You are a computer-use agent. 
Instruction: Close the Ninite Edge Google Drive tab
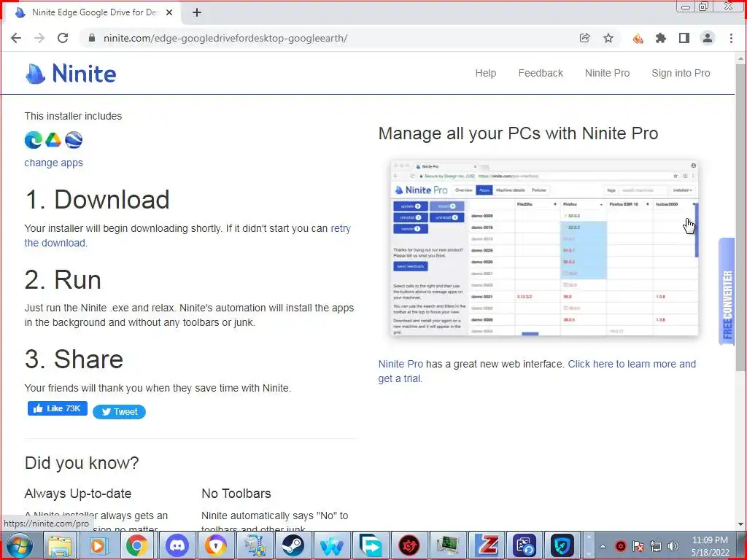coord(169,13)
